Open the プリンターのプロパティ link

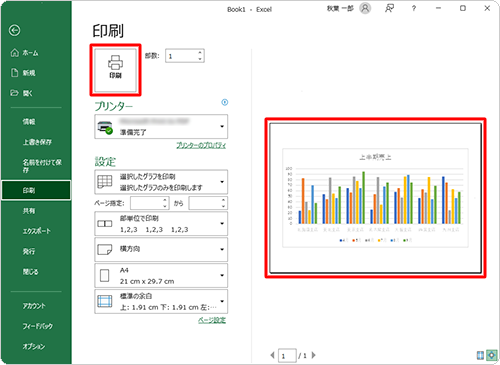click(x=201, y=145)
